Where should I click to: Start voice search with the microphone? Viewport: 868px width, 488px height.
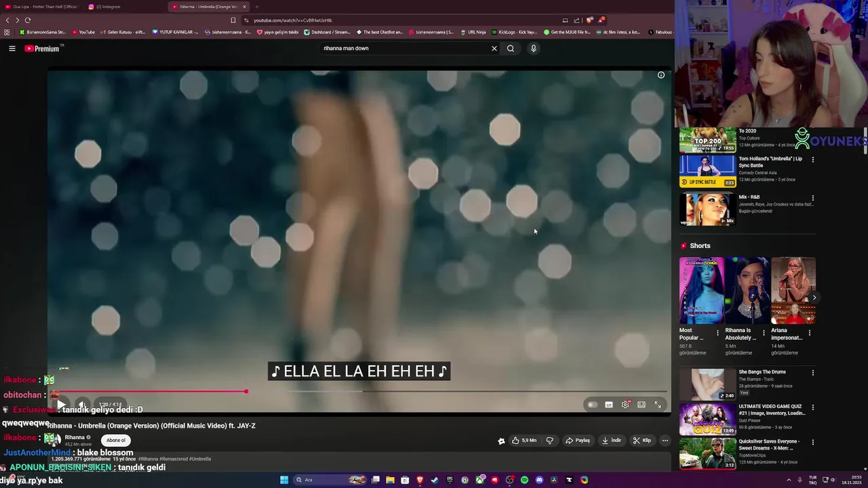coord(534,48)
